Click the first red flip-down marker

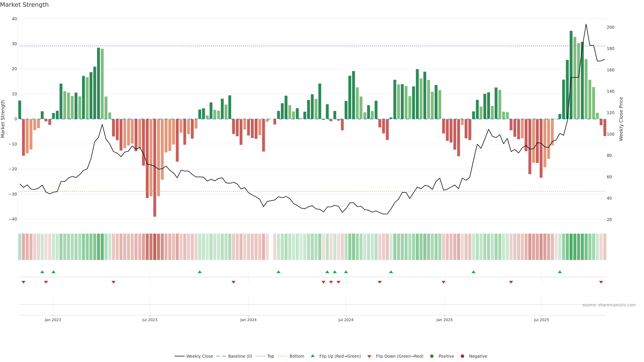point(23,282)
